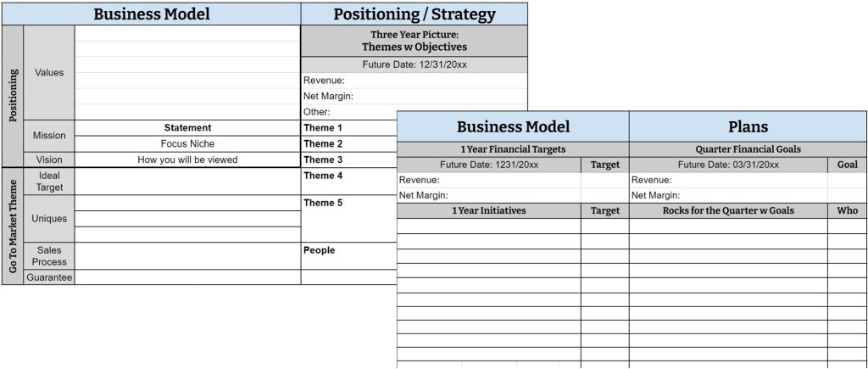
Task: Click the "Quarter Financial Goals" heading
Action: pyautogui.click(x=748, y=149)
